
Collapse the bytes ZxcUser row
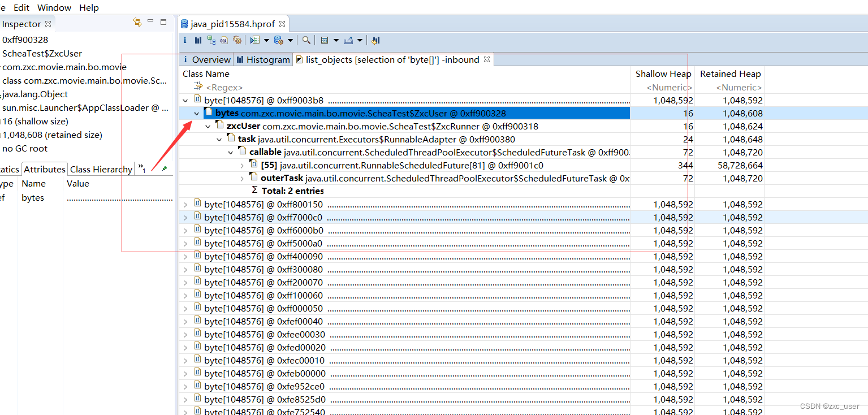click(197, 114)
